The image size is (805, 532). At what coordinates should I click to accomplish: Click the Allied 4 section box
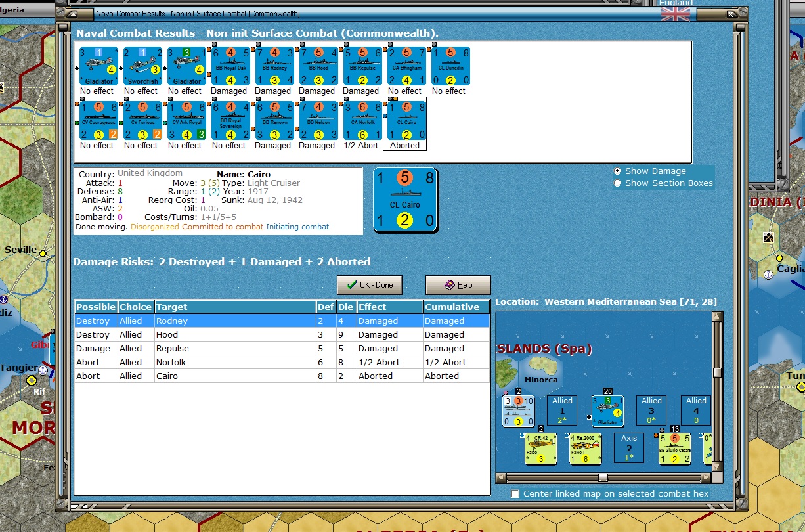[695, 411]
